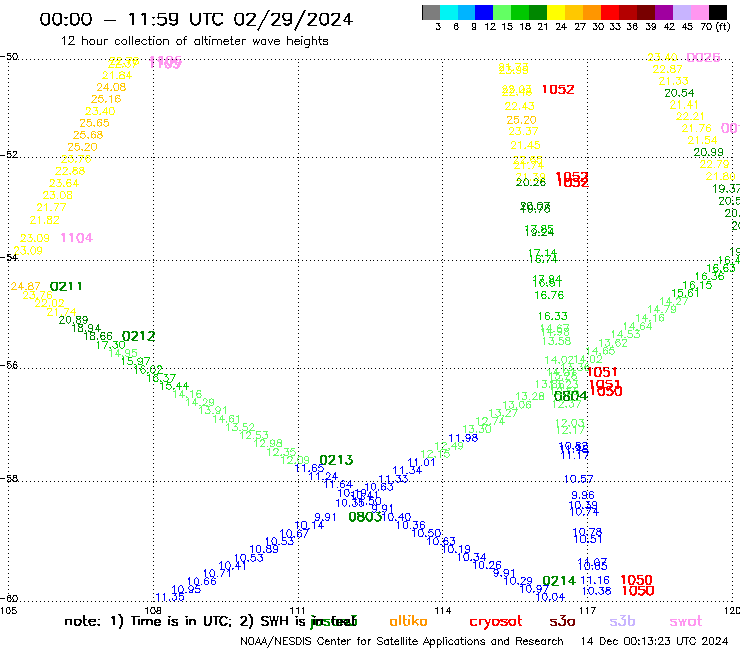Click the 's3b' satellite legend label
740x650 pixels.
622,621
